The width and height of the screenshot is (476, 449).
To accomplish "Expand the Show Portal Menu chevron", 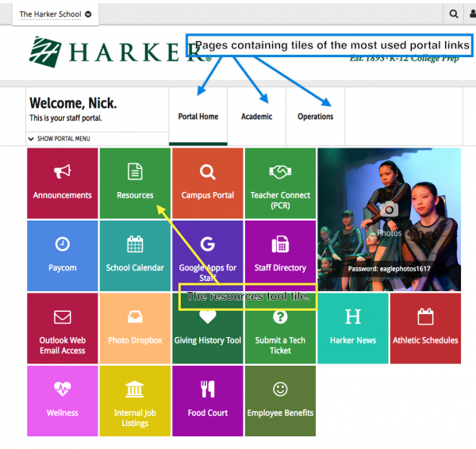I will point(60,139).
